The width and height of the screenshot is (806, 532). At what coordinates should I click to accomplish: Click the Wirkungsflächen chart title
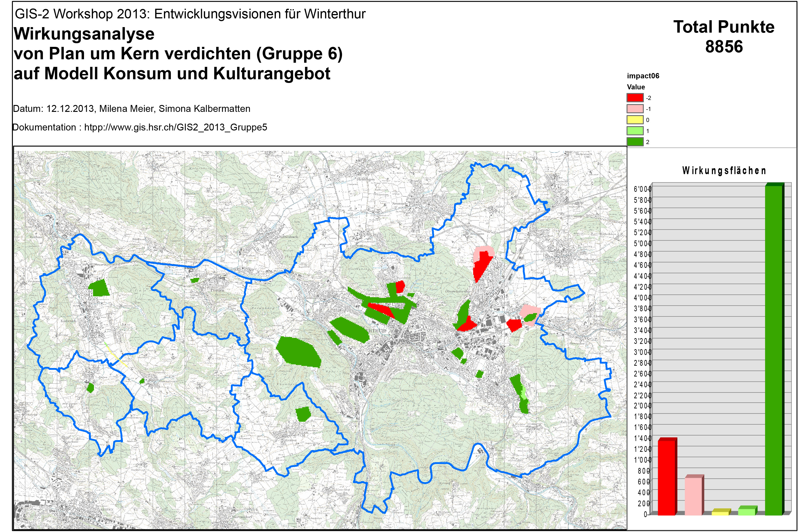point(724,171)
